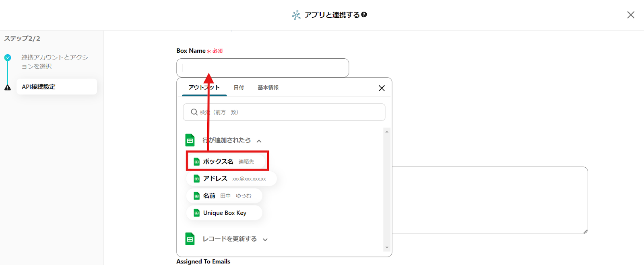Click Google Sheets icon beside レコードを更新する
The width and height of the screenshot is (644, 265).
tap(190, 239)
